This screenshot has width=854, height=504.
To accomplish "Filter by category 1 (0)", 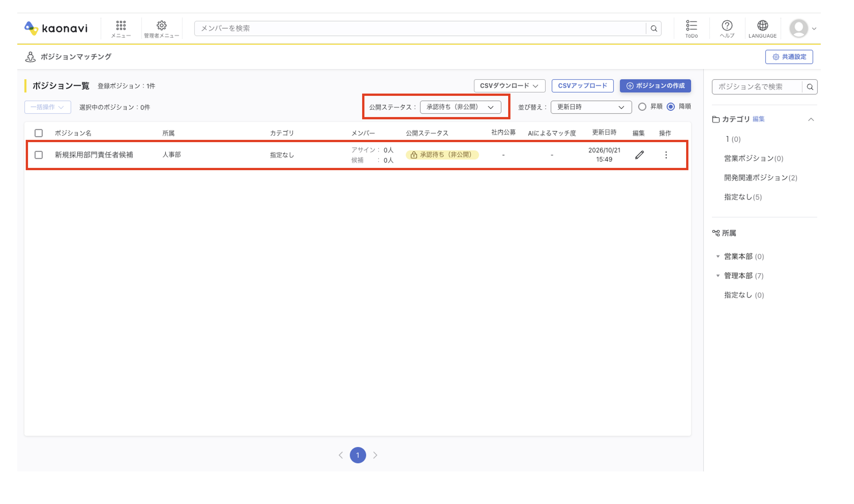I will pyautogui.click(x=733, y=139).
